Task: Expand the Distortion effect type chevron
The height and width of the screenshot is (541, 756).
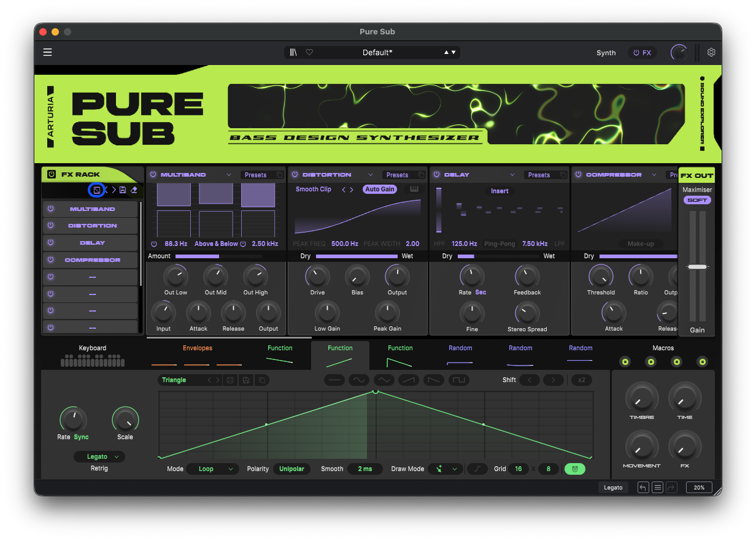Action: [371, 175]
